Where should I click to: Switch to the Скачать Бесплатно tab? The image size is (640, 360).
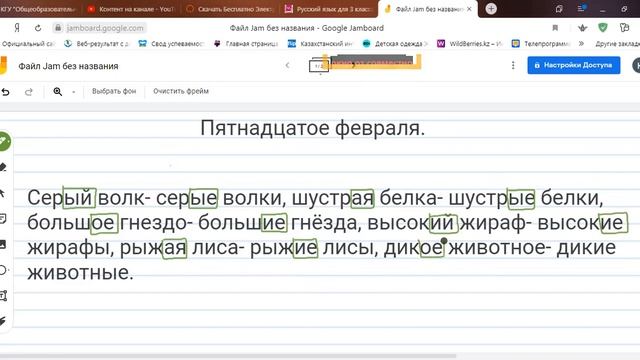pos(229,9)
